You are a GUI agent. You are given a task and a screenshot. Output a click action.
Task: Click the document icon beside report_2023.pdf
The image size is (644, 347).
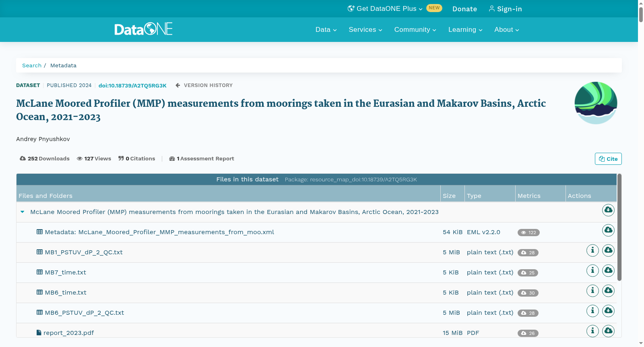tap(39, 332)
